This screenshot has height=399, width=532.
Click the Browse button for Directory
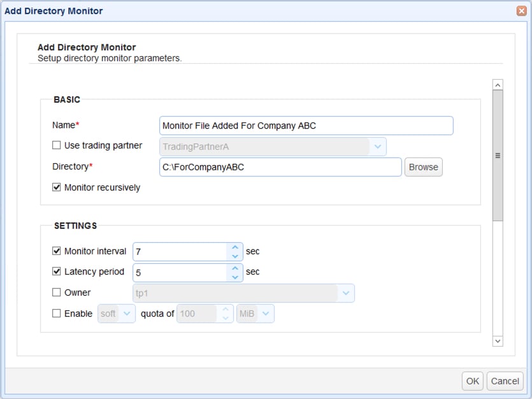(423, 167)
